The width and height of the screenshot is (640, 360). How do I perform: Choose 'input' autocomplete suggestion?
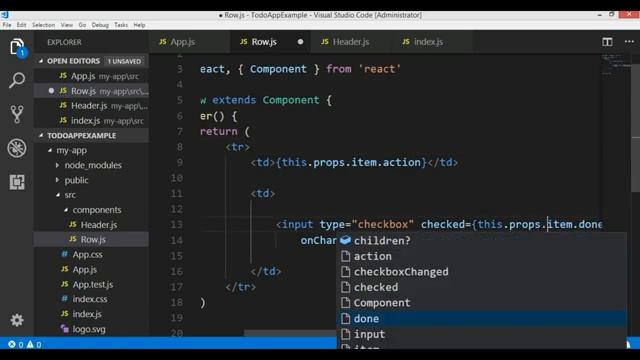pyautogui.click(x=482, y=334)
